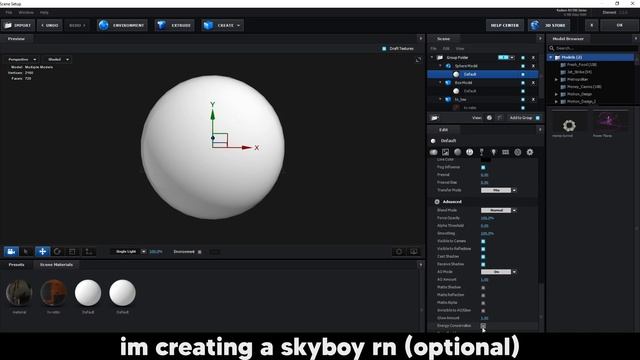
Task: Click the maximize preview icon
Action: tap(418, 60)
